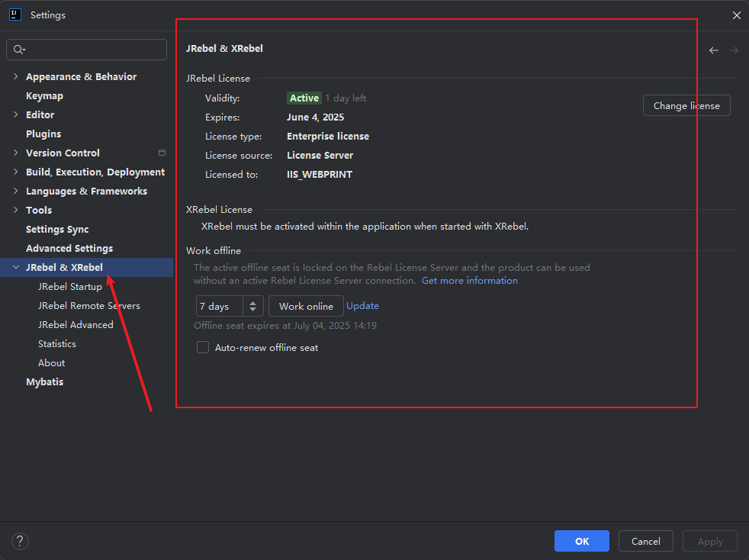Screen dimensions: 749x560
Task: Open Plugins settings page
Action: (x=43, y=134)
